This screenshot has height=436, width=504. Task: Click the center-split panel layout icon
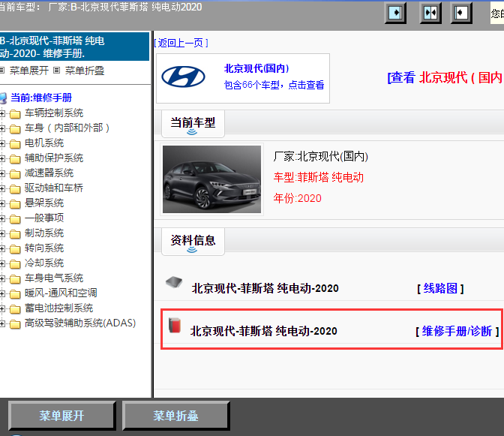coord(430,13)
